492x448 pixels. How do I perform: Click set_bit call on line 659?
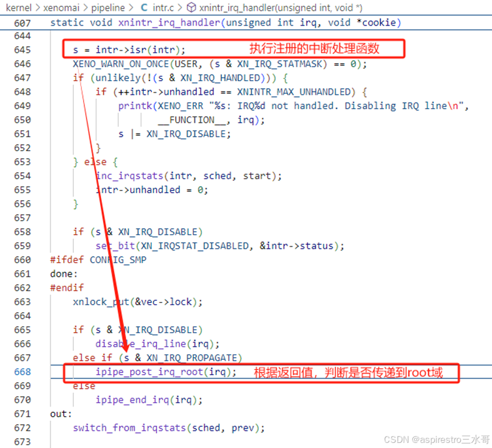click(115, 246)
